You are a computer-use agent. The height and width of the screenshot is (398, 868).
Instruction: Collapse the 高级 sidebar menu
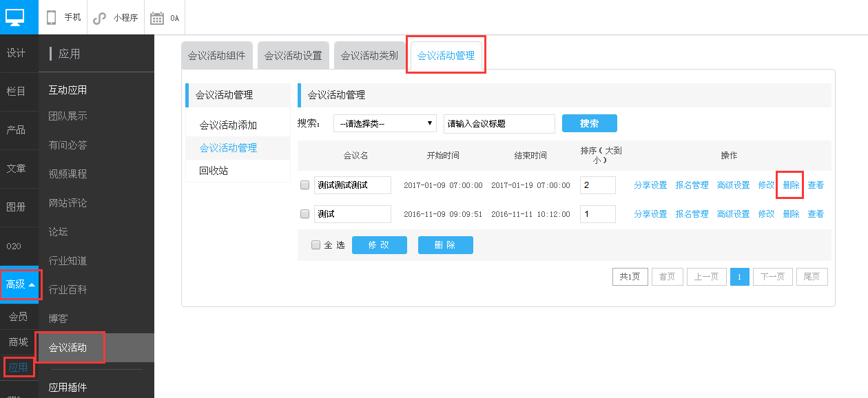(20, 284)
